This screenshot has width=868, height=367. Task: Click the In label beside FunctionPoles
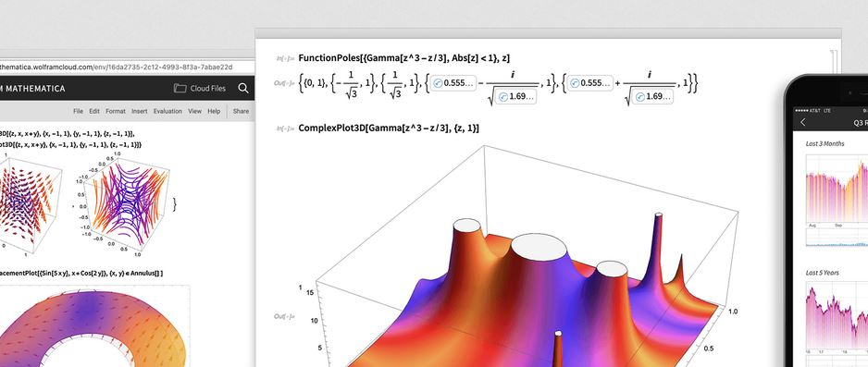pyautogui.click(x=285, y=58)
